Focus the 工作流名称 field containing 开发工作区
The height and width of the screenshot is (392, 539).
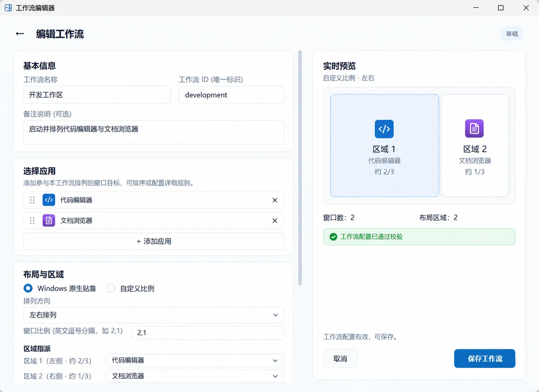[97, 95]
